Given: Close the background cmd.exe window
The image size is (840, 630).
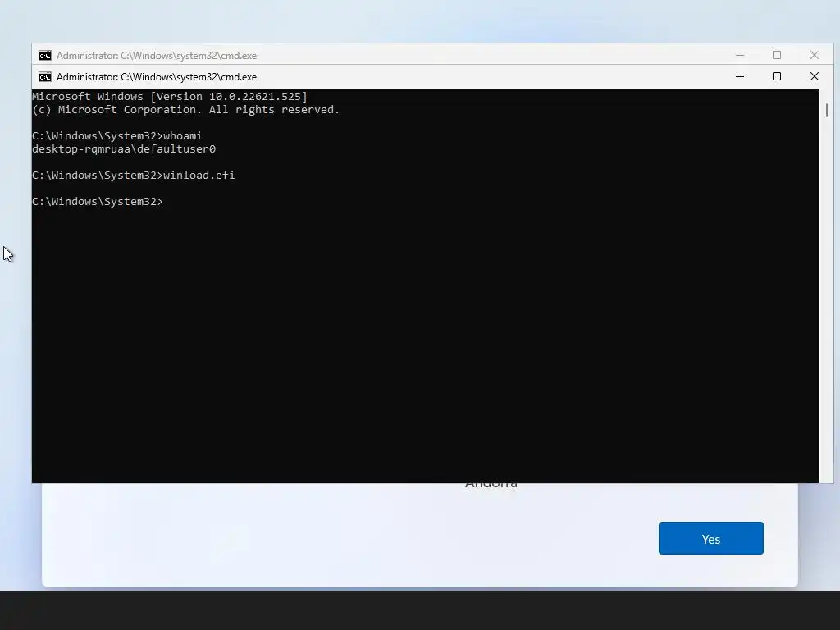Looking at the screenshot, I should (815, 55).
